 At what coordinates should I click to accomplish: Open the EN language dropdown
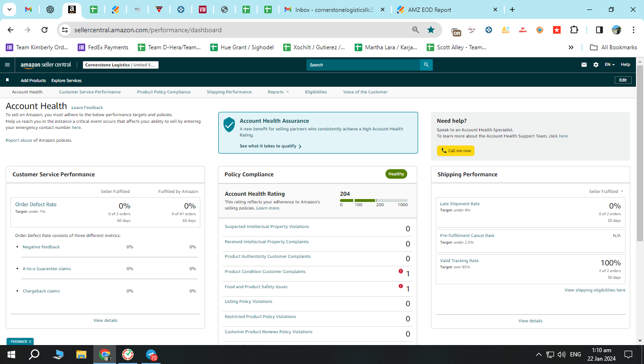pyautogui.click(x=610, y=65)
